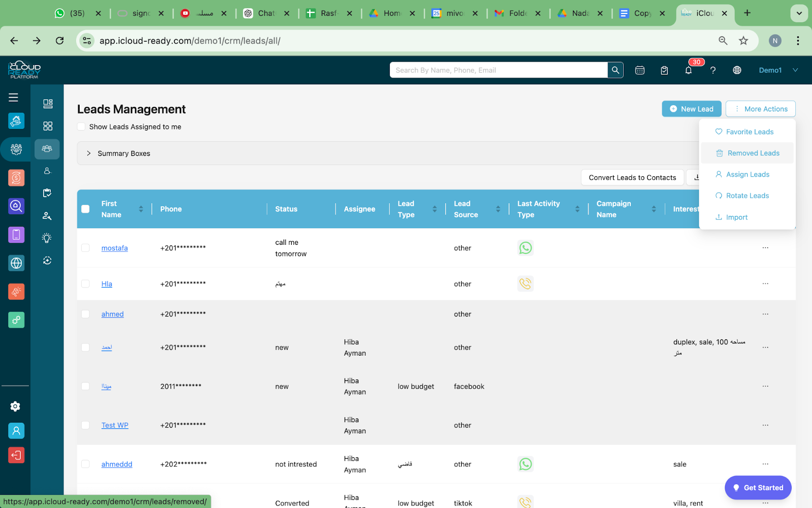The image size is (812, 508).
Task: Click Convert Leads to Contacts button
Action: 632,177
